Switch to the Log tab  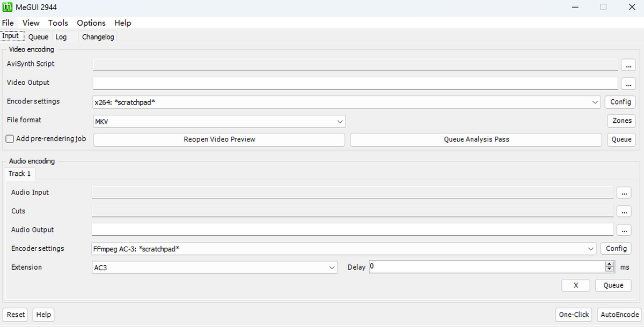point(61,37)
